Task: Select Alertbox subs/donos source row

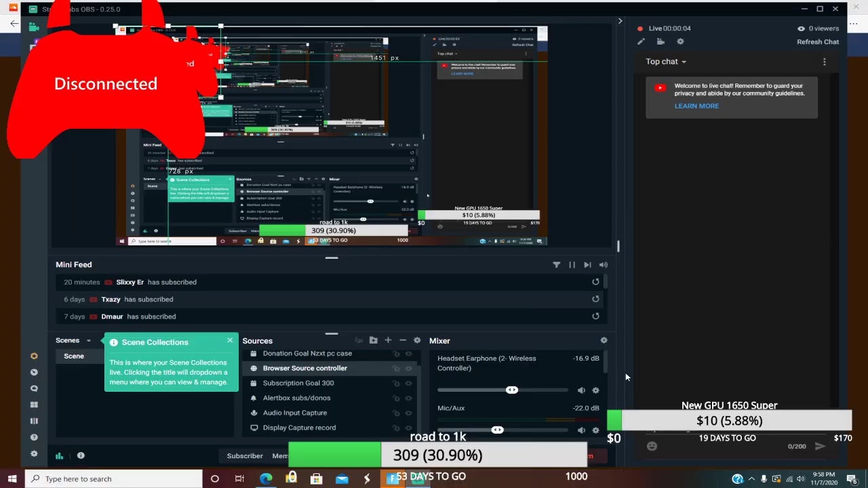Action: click(x=330, y=398)
